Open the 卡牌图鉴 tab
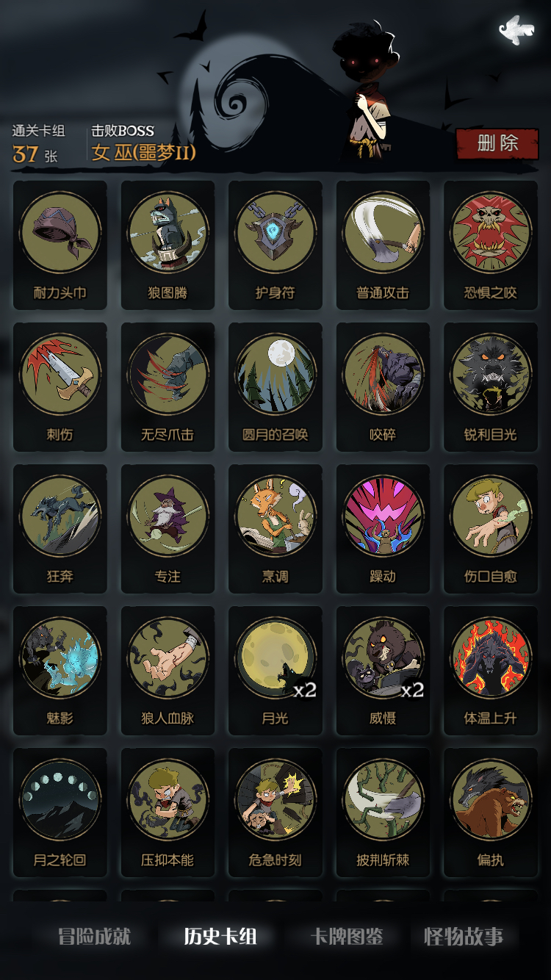This screenshot has width=551, height=980. [x=347, y=937]
